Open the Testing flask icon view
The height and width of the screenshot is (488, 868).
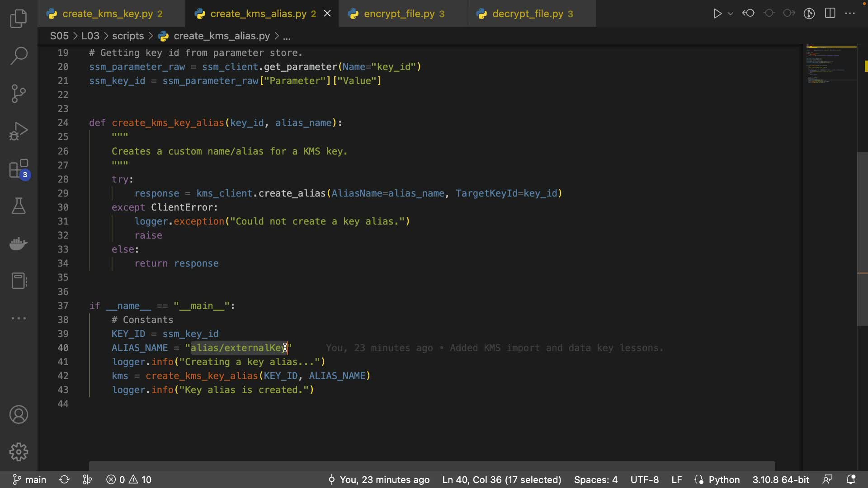point(19,206)
